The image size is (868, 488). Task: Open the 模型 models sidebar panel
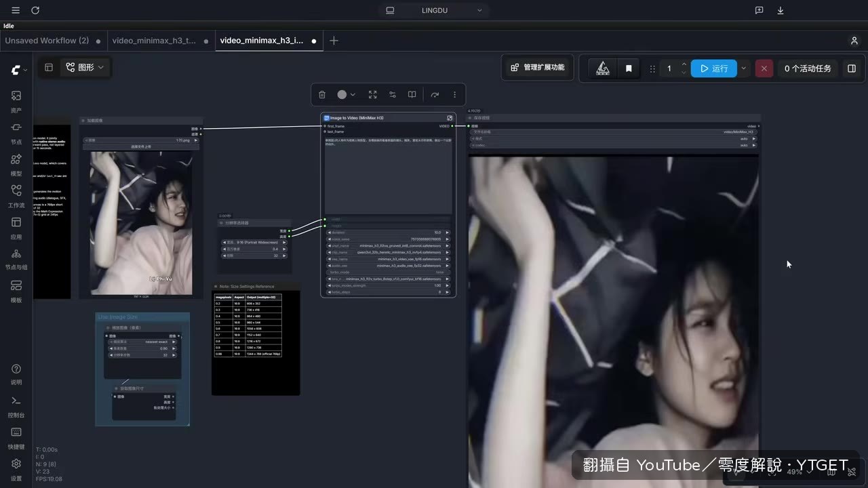point(16,165)
